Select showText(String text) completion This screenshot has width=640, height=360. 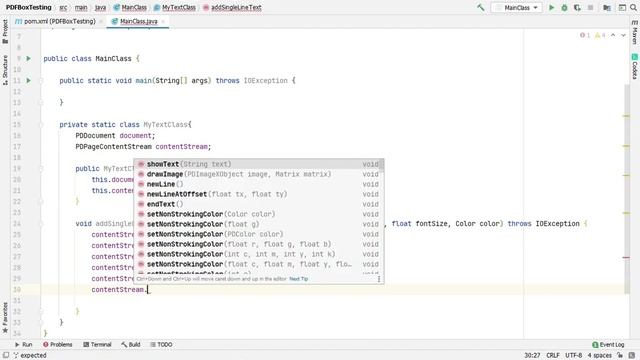(256, 164)
